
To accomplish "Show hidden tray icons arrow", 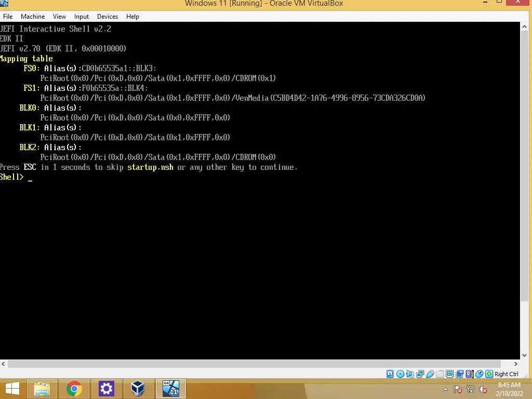I will [445, 389].
